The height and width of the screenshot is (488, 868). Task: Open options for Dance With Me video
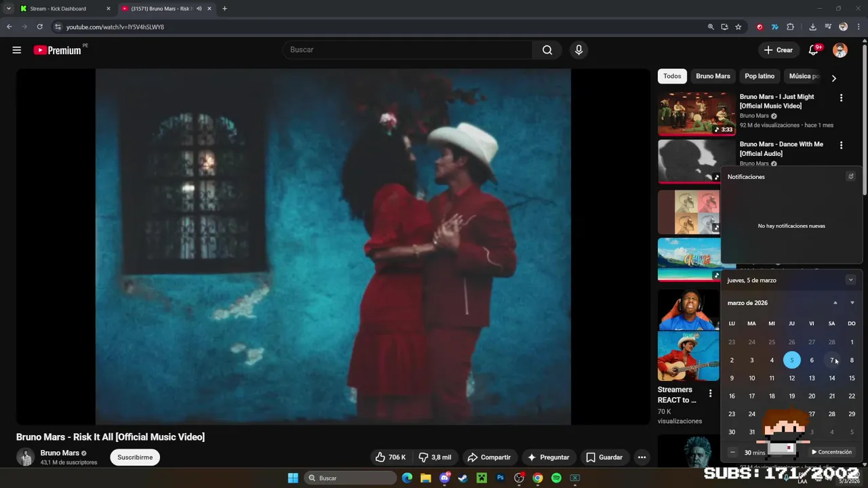842,145
